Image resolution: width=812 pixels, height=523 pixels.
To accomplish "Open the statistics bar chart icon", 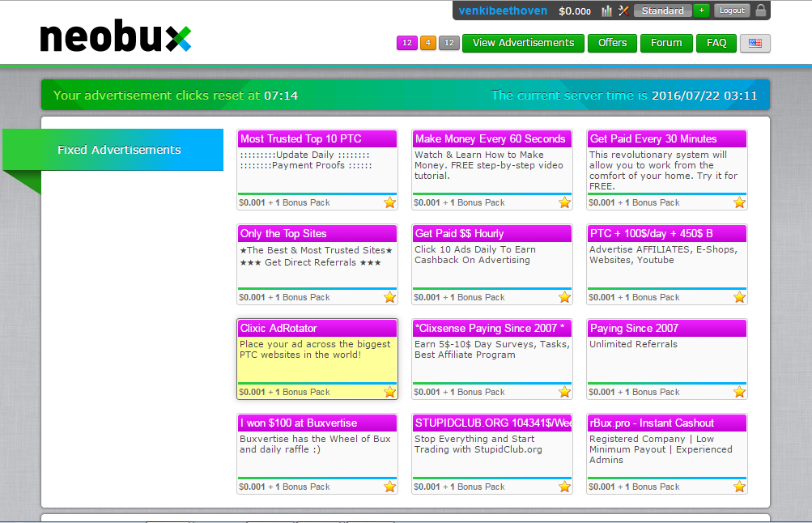I will coord(606,11).
